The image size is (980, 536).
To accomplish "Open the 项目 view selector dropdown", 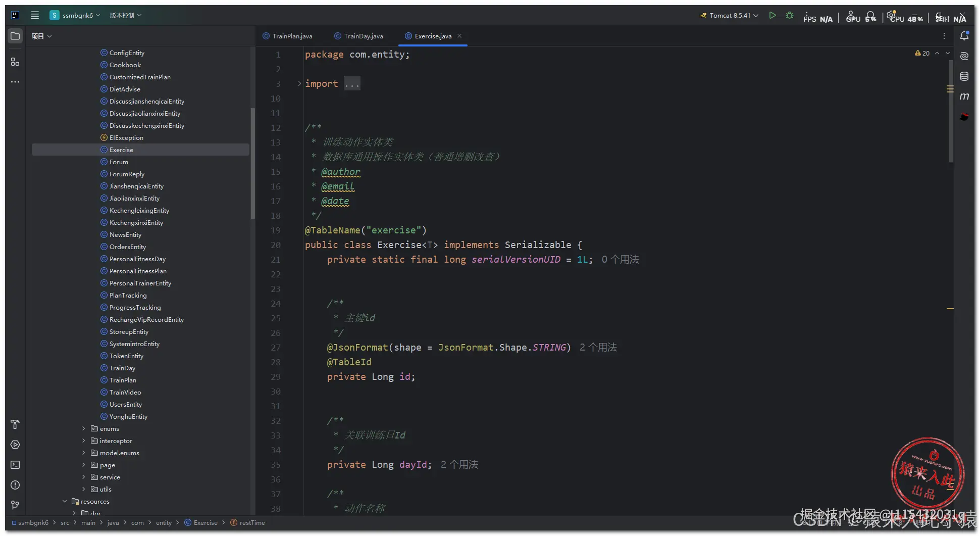I will point(41,36).
